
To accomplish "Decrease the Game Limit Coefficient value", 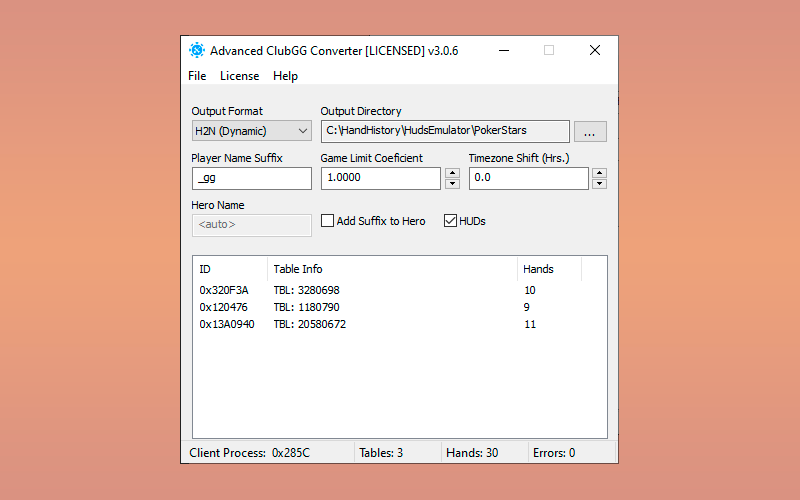I will [x=452, y=184].
